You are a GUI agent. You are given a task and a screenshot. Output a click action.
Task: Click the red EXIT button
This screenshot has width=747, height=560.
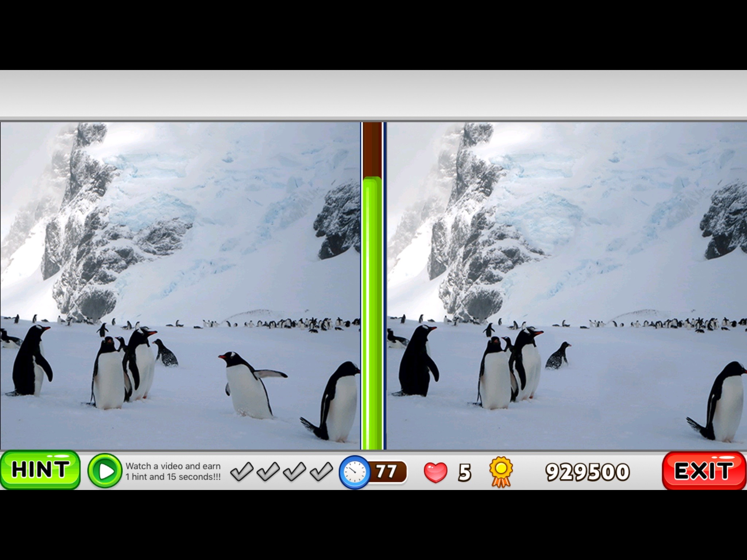tap(704, 471)
